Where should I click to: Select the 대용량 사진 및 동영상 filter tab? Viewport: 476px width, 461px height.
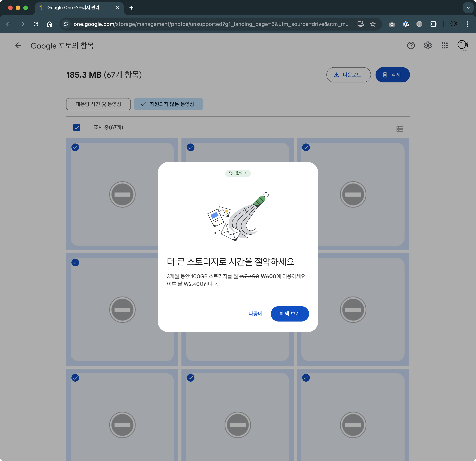98,104
